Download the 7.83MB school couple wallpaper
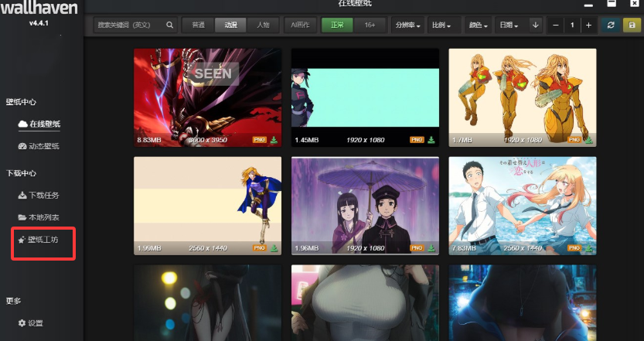Screen dimensions: 644x341 pyautogui.click(x=589, y=248)
